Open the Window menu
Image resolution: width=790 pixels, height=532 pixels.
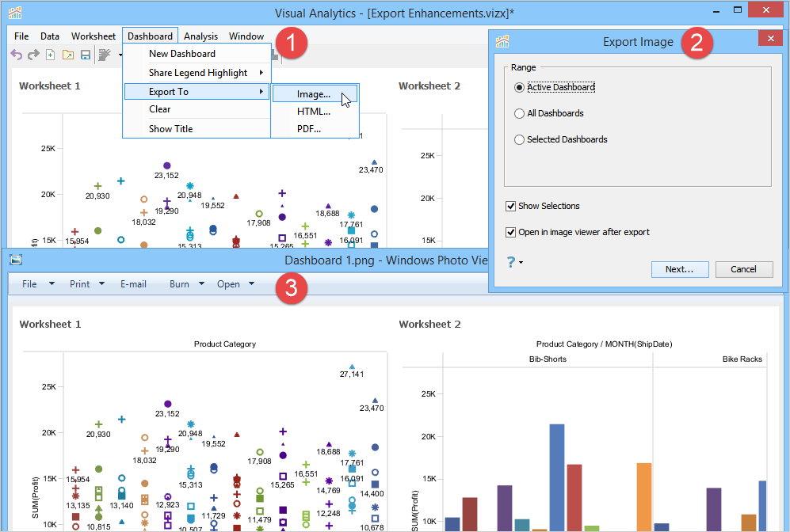point(246,36)
